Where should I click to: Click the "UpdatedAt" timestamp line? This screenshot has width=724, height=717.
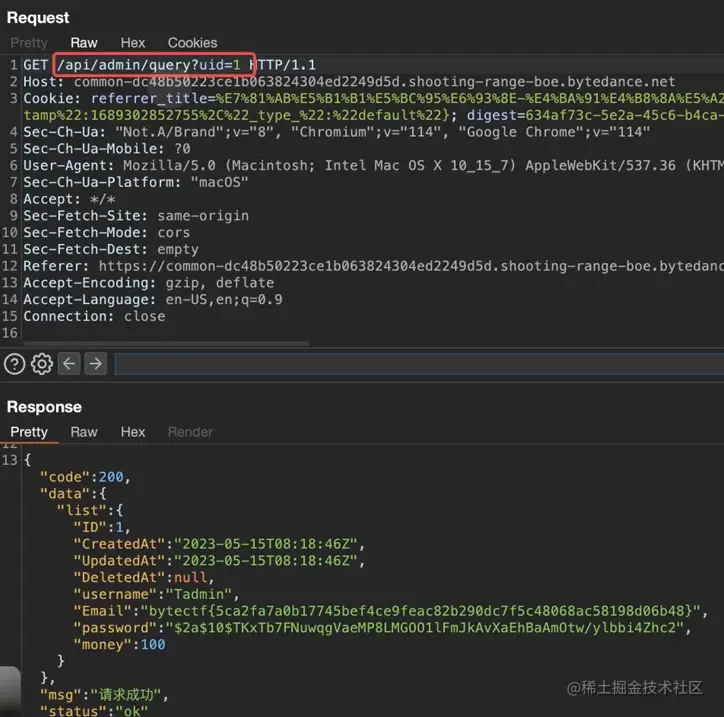click(219, 560)
